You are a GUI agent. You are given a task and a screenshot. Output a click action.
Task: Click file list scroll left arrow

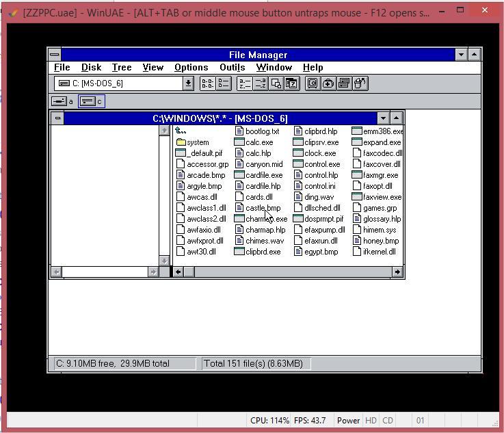click(x=178, y=272)
